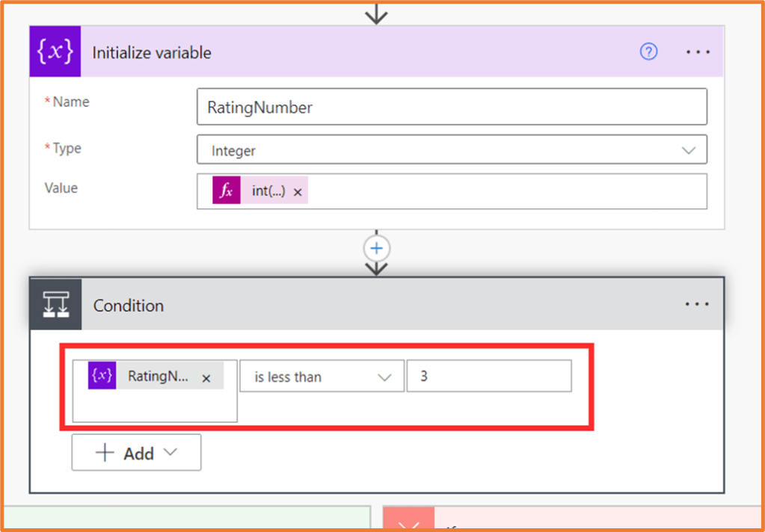Remove the int(...) expression token

coord(298,192)
